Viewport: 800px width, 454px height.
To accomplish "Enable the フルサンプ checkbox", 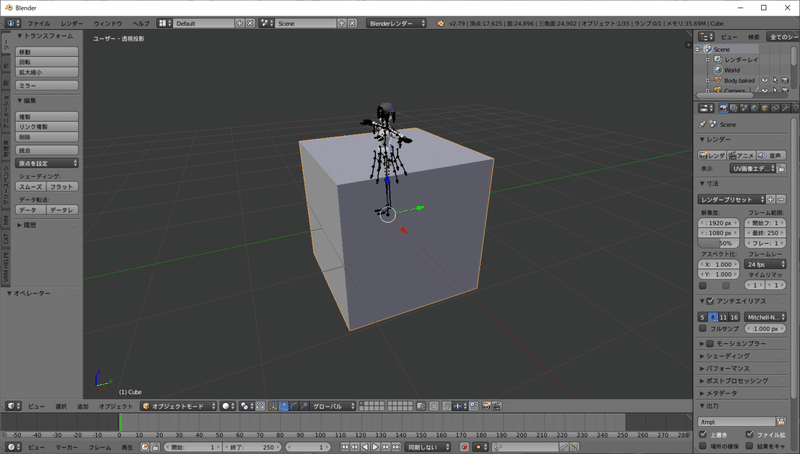I will pyautogui.click(x=703, y=329).
